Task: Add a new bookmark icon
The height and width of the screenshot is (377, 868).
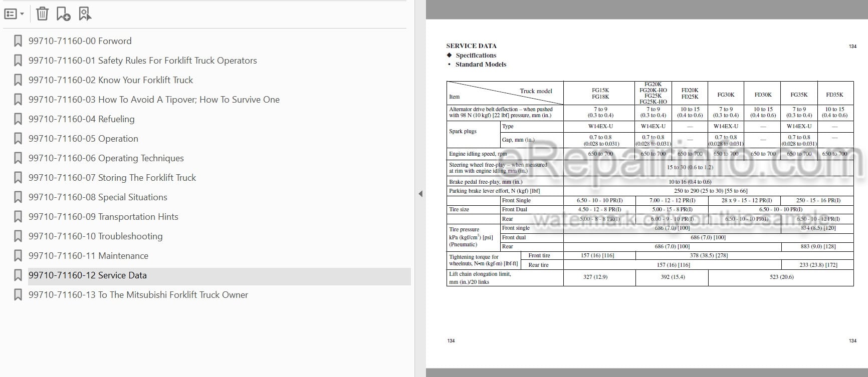Action: coord(64,14)
